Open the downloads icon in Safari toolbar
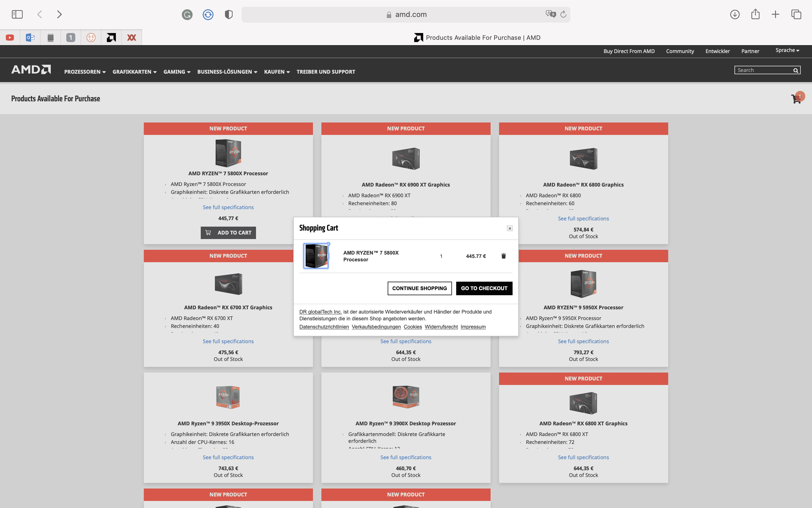This screenshot has height=508, width=812. point(735,14)
